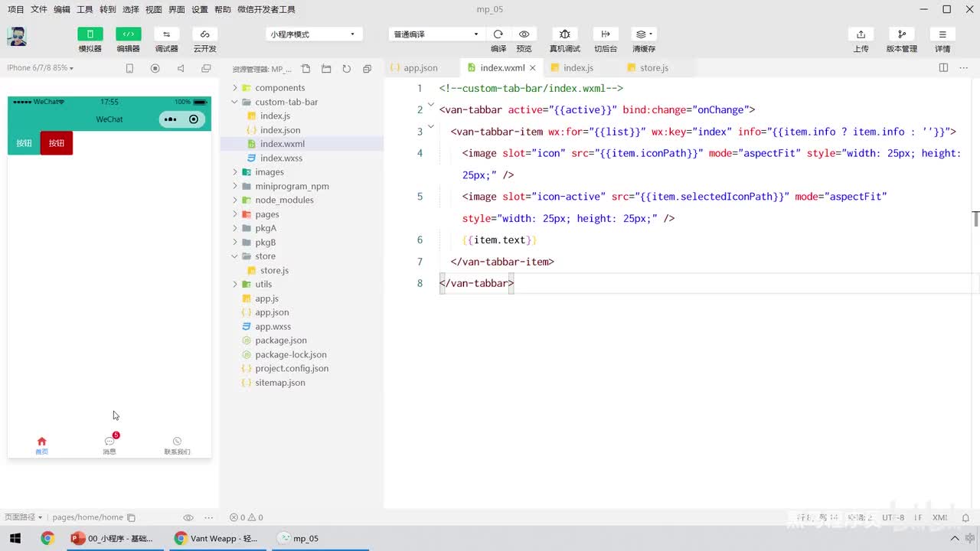Open the 工具 menu

85,9
